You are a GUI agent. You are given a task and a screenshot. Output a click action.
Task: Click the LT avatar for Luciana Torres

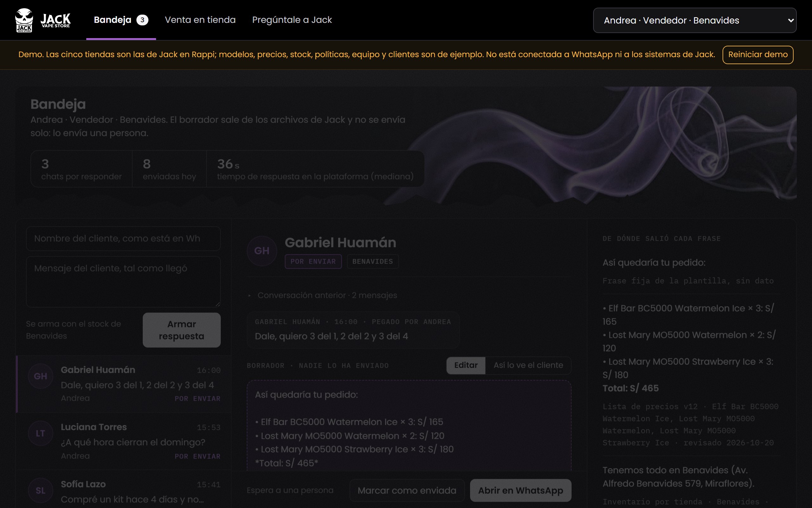pos(40,433)
